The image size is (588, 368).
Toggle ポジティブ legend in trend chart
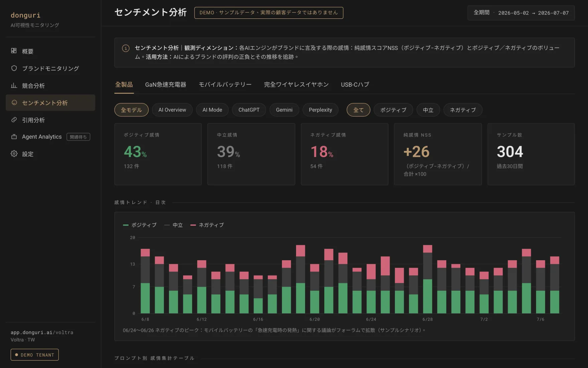pos(140,225)
